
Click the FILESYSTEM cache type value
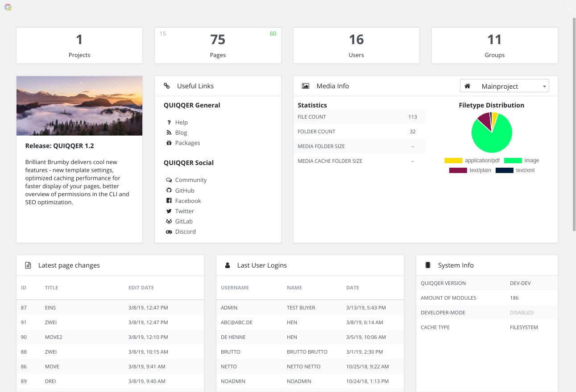pyautogui.click(x=524, y=327)
